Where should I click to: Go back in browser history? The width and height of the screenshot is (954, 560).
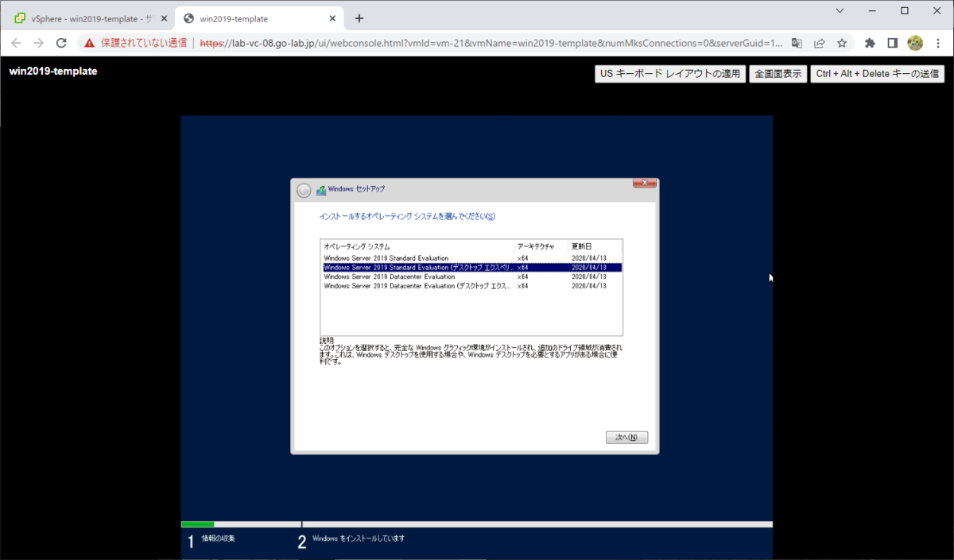(16, 43)
